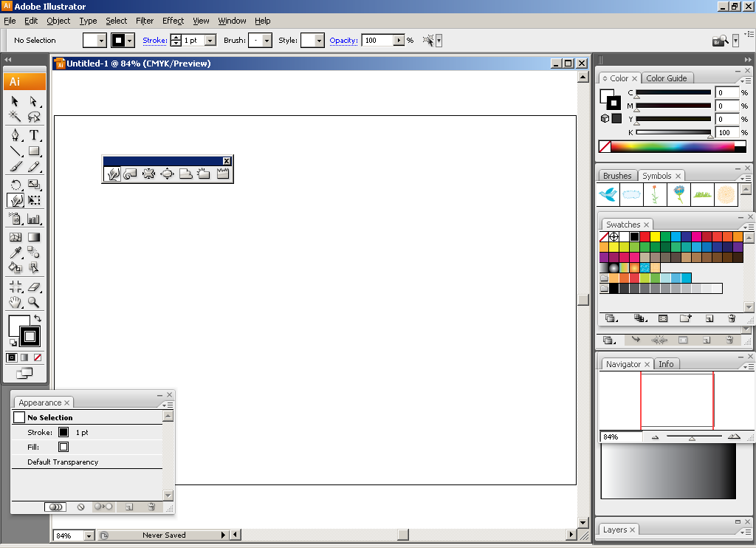
Task: Select the Line Segment tool
Action: click(15, 151)
